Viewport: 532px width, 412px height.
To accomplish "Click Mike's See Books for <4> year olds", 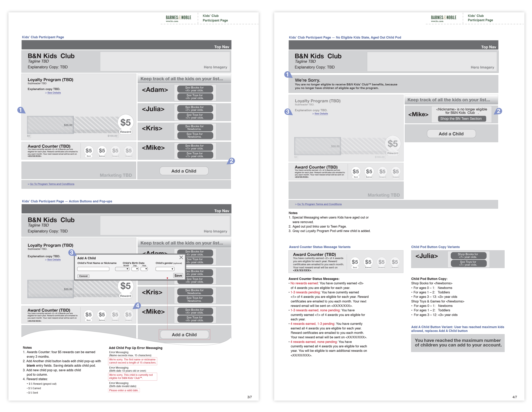I will 195,311.
